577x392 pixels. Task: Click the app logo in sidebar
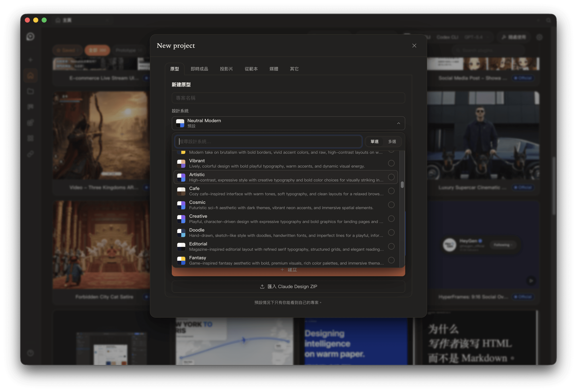(x=30, y=37)
